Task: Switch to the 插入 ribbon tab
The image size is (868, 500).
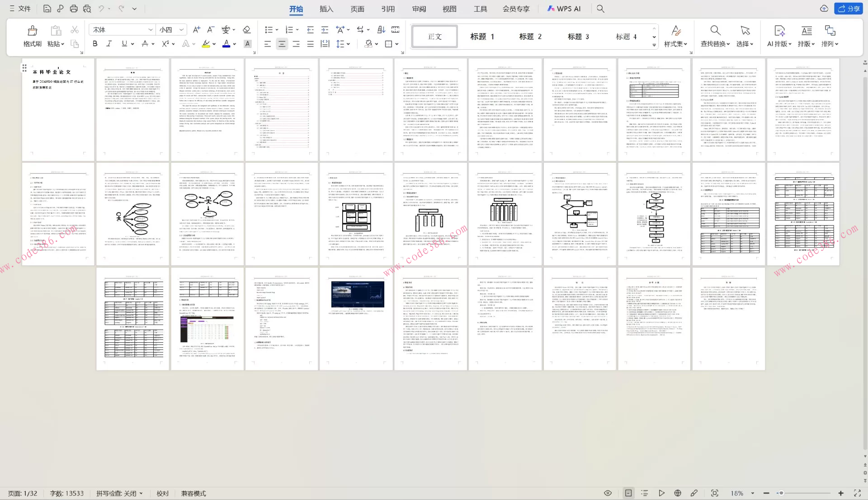Action: click(x=326, y=9)
